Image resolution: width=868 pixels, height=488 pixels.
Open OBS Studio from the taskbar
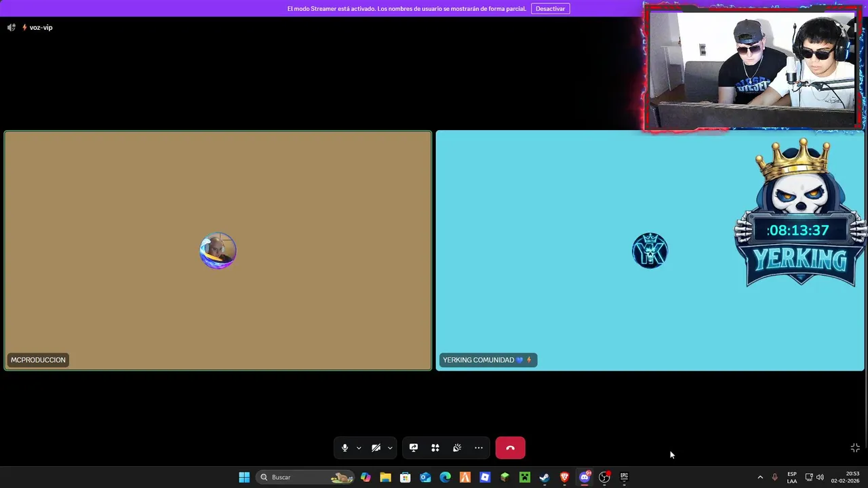coord(604,477)
